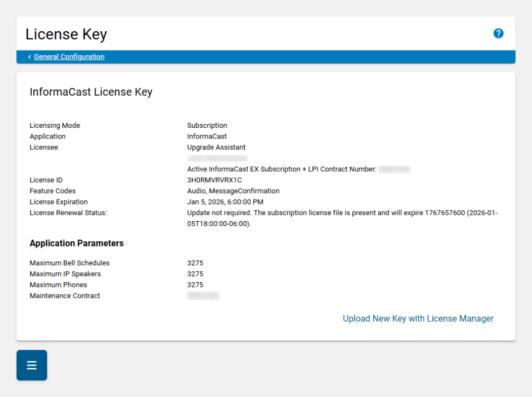
Task: Click the Application label
Action: 48,136
